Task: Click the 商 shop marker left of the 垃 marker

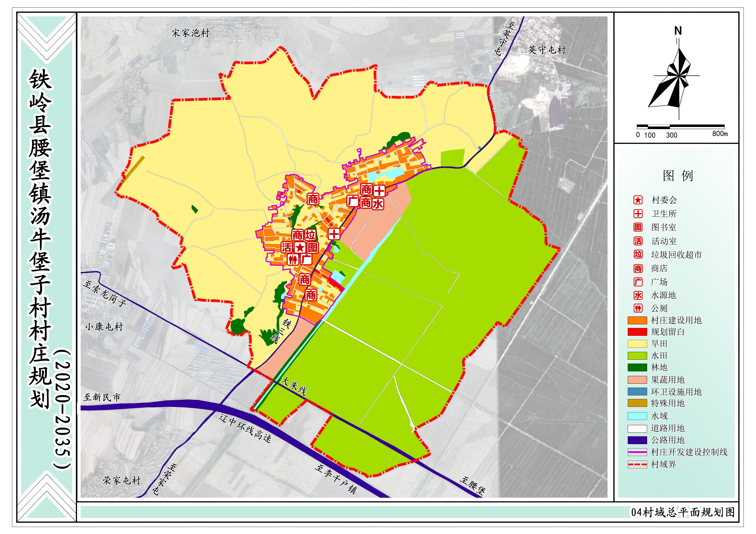Action: [x=298, y=235]
